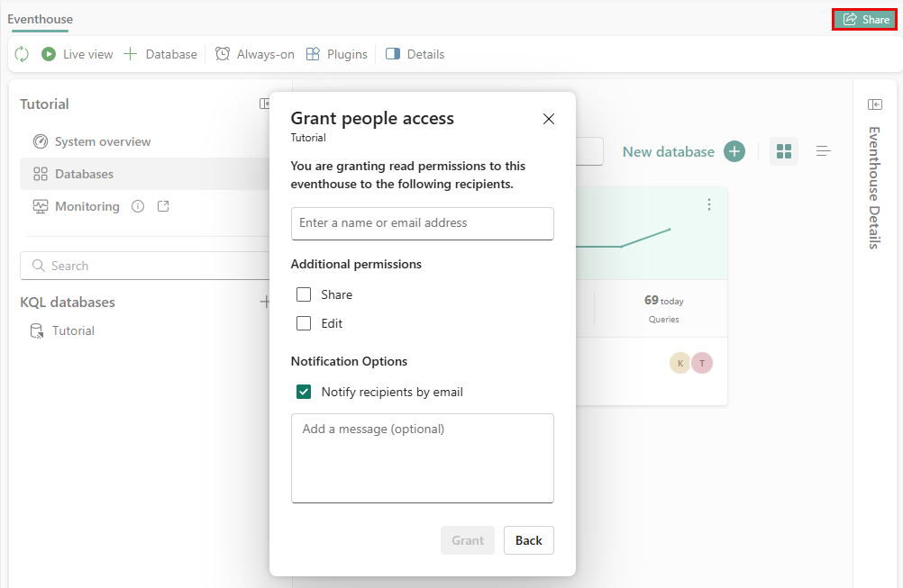903x588 pixels.
Task: Uncheck Notify recipients by email
Action: (304, 392)
